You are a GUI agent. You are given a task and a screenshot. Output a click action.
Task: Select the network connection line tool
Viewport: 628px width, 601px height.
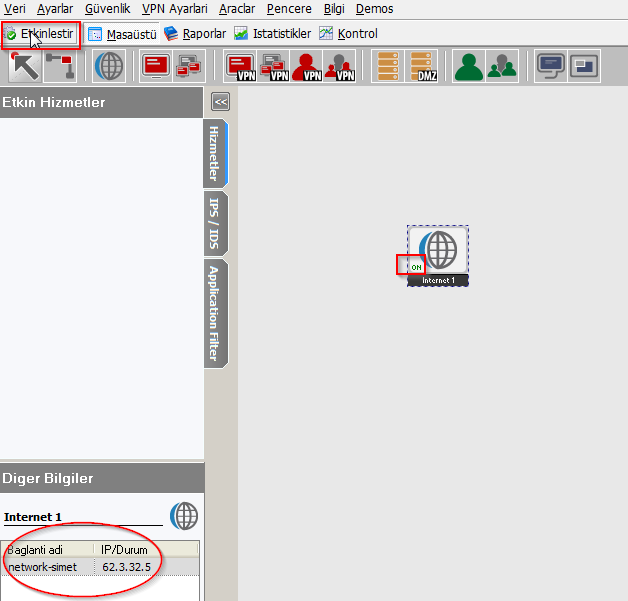pyautogui.click(x=60, y=66)
